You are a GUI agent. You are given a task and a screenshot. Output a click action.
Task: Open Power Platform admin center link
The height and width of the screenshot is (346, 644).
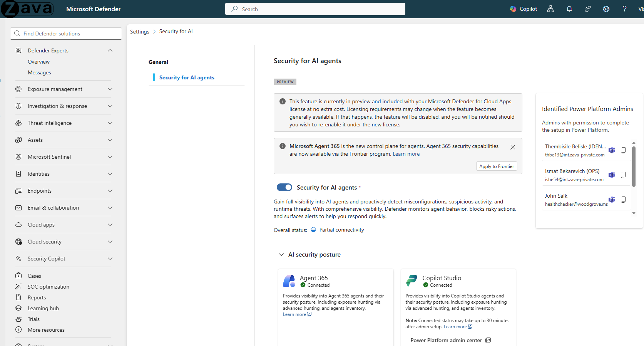click(x=450, y=340)
